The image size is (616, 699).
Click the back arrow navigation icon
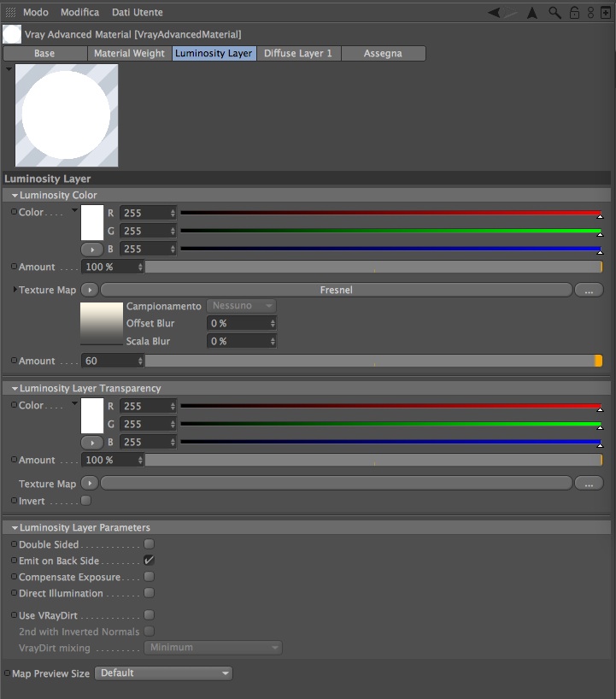pos(495,13)
